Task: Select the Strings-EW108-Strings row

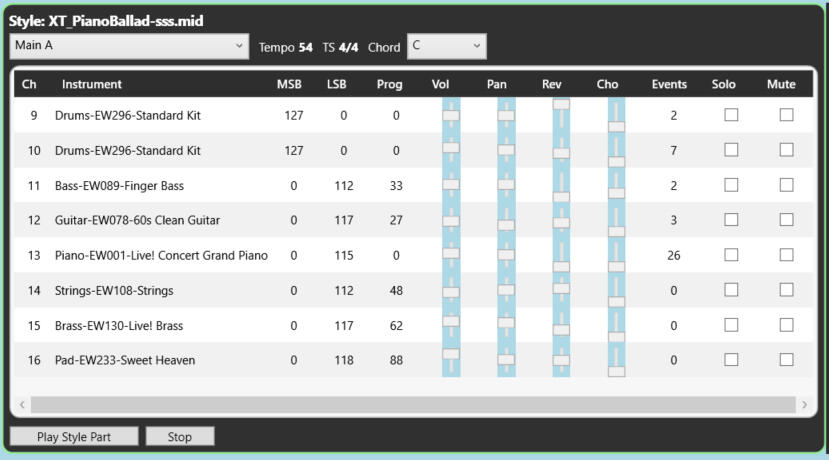Action: coord(114,291)
